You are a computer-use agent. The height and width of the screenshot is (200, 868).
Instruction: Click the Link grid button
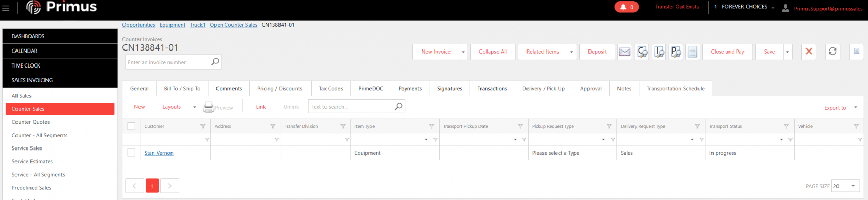pos(261,107)
